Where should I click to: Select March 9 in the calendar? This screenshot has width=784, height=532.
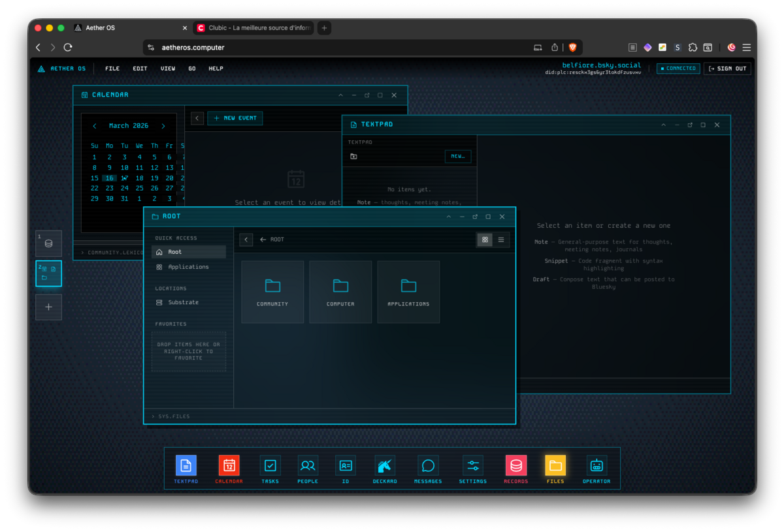point(109,168)
